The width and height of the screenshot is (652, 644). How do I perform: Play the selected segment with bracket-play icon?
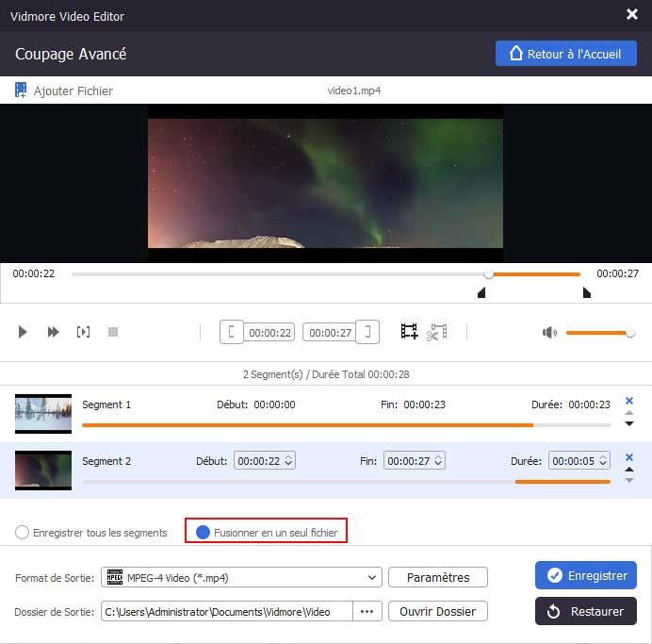(84, 332)
